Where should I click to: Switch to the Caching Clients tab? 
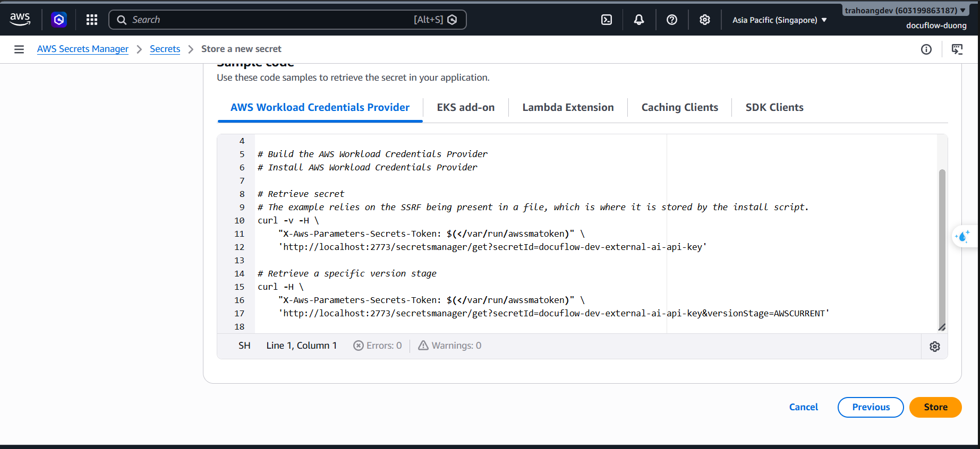(680, 108)
